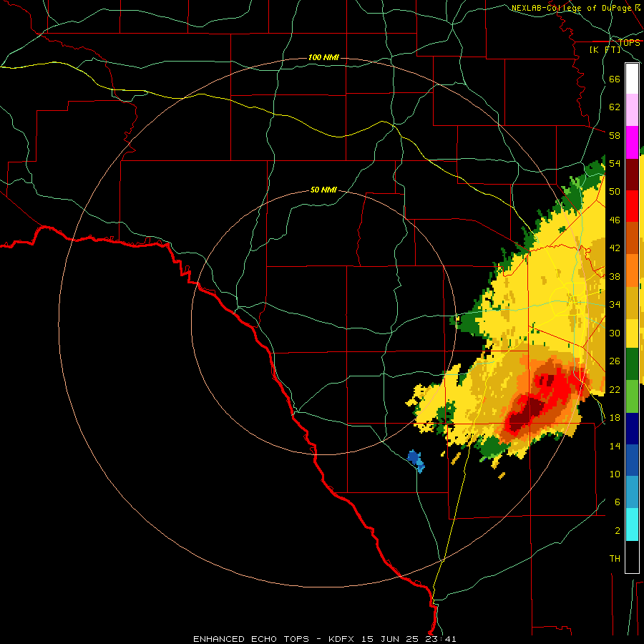Click the "50 NMI" range ring label
This screenshot has width=644, height=644.
click(323, 190)
